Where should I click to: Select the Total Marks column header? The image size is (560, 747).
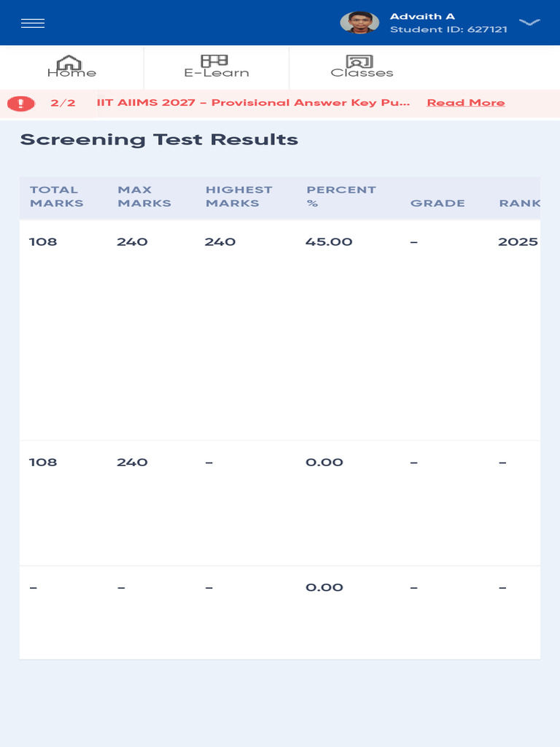point(56,196)
